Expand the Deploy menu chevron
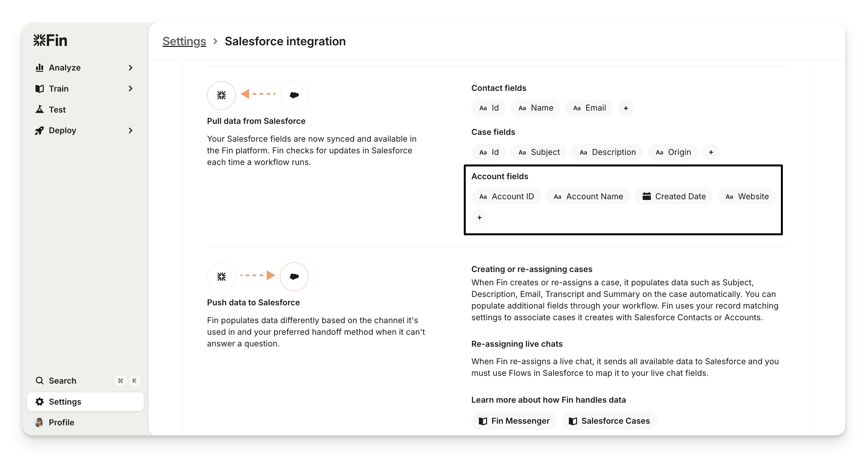The width and height of the screenshot is (868, 458). pyautogui.click(x=131, y=131)
